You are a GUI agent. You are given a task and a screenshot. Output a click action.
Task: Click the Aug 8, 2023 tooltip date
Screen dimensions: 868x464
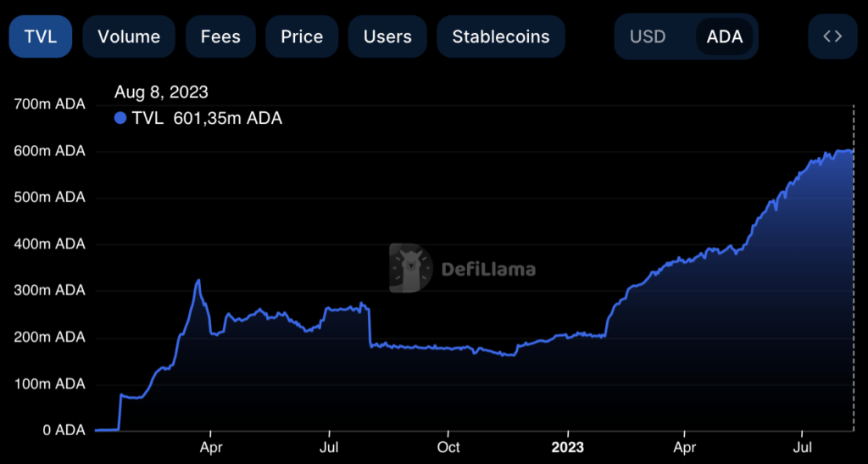[x=161, y=92]
